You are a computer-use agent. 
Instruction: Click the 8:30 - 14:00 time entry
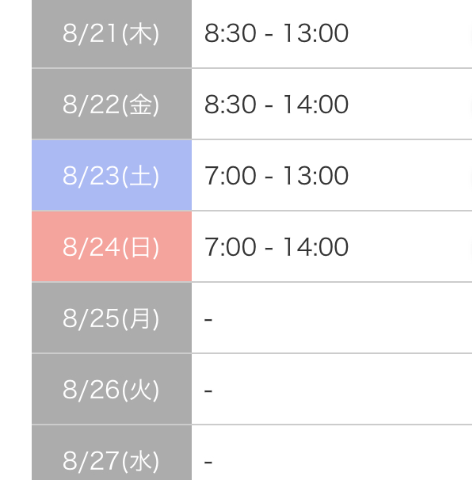(x=276, y=104)
